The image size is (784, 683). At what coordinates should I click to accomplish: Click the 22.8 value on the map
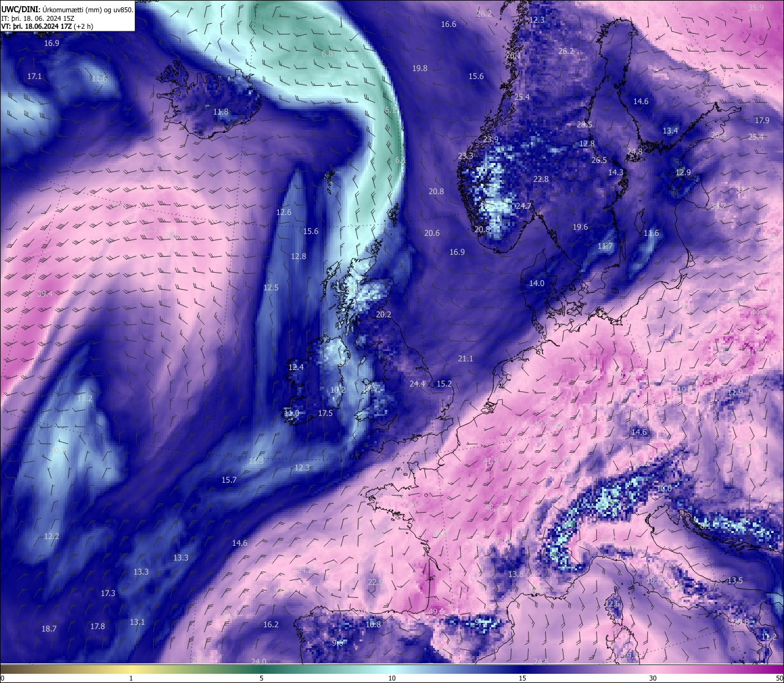[x=541, y=179]
